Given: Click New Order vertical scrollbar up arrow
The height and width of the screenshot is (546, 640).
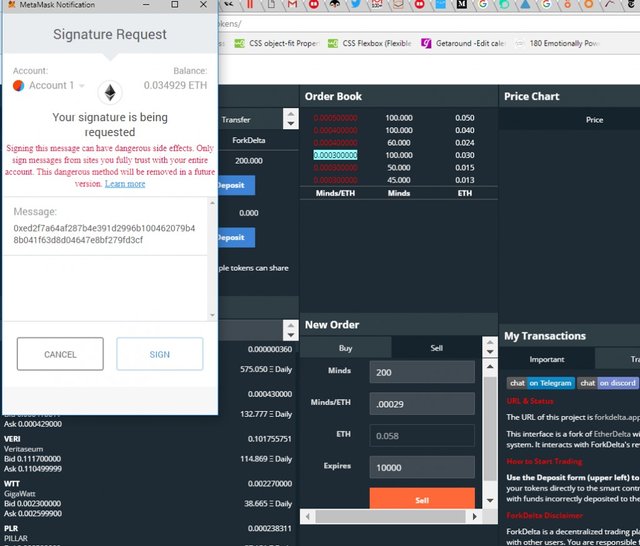Looking at the screenshot, I should pyautogui.click(x=490, y=367).
